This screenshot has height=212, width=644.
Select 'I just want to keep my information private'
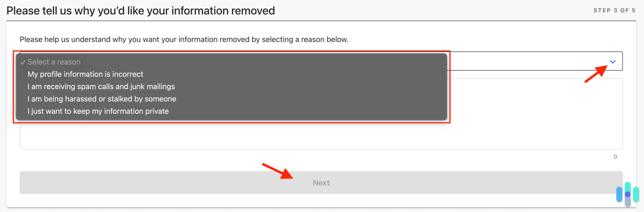pyautogui.click(x=98, y=111)
